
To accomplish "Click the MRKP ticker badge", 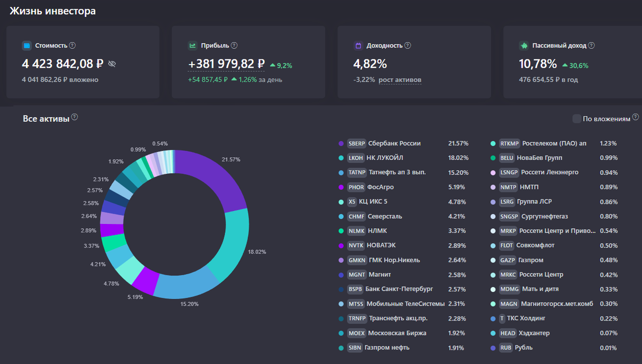I will tap(508, 231).
